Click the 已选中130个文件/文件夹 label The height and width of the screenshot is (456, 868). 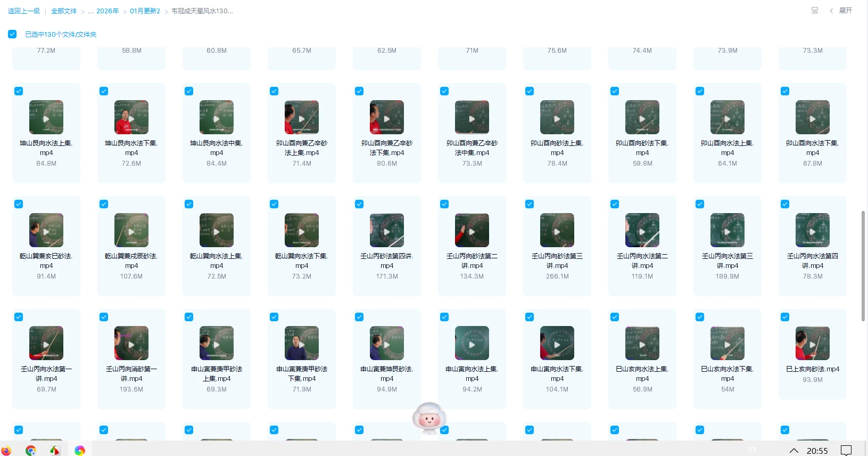tap(61, 34)
